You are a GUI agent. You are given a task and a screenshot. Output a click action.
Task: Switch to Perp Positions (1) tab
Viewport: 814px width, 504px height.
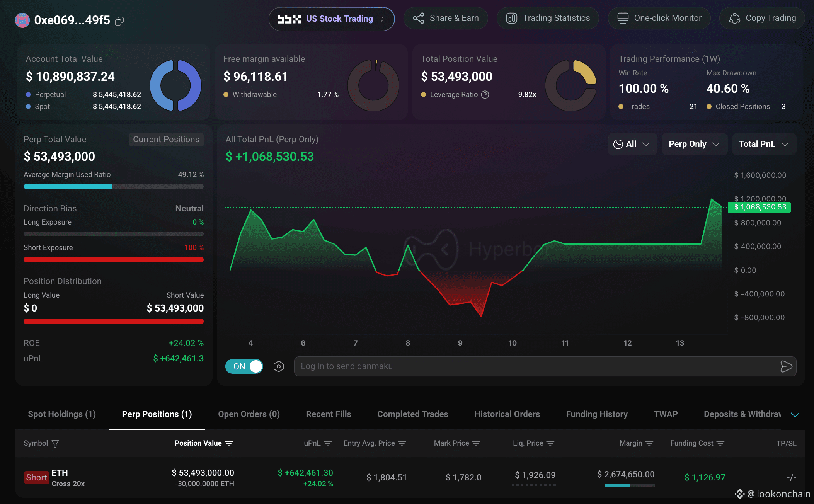click(x=157, y=414)
